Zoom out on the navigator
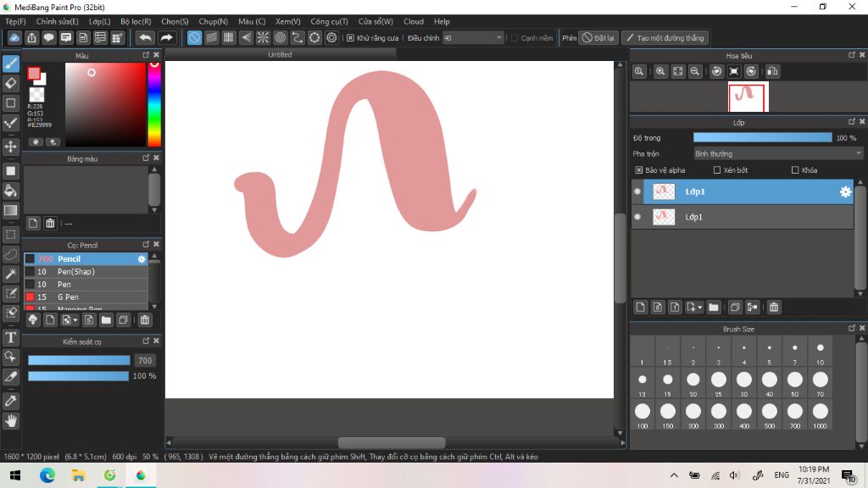 pos(695,71)
